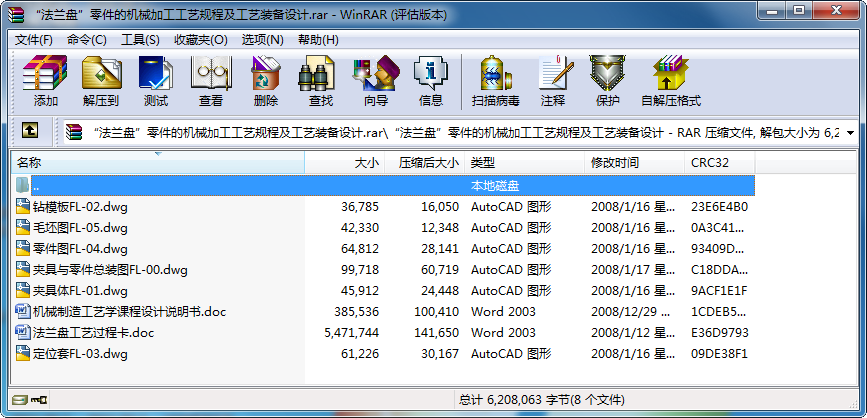The width and height of the screenshot is (867, 418).
Task: Click 本地磁盘 type text in parent row
Action: [495, 186]
